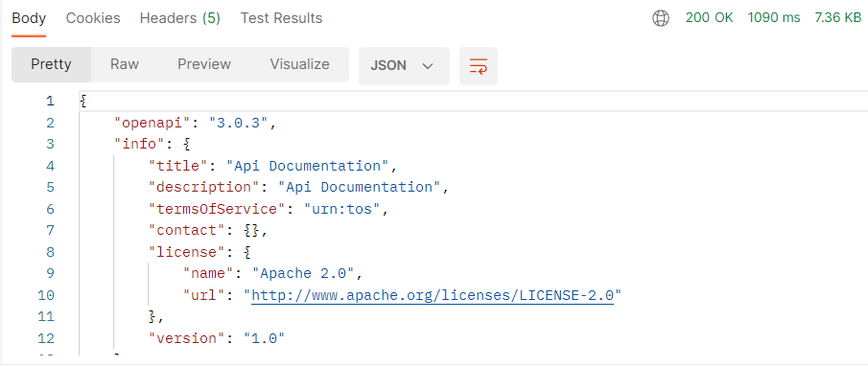Viewport: 868px width, 367px height.
Task: Open the network globe icon
Action: [x=661, y=19]
